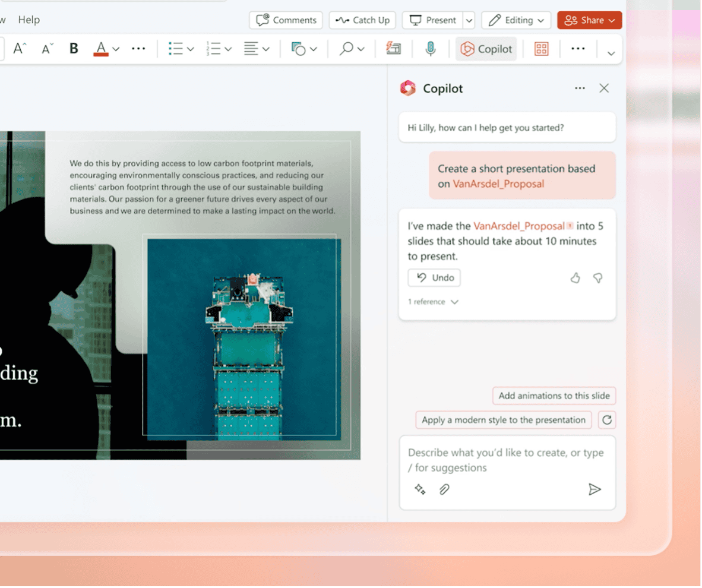Toggle bulleted list formatting
Image resolution: width=702 pixels, height=588 pixels.
click(177, 48)
